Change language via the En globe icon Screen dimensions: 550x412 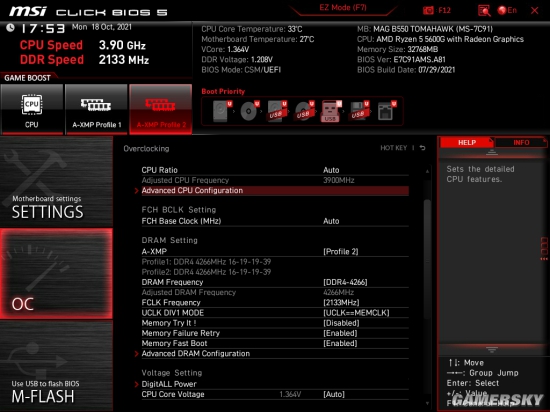click(x=507, y=11)
